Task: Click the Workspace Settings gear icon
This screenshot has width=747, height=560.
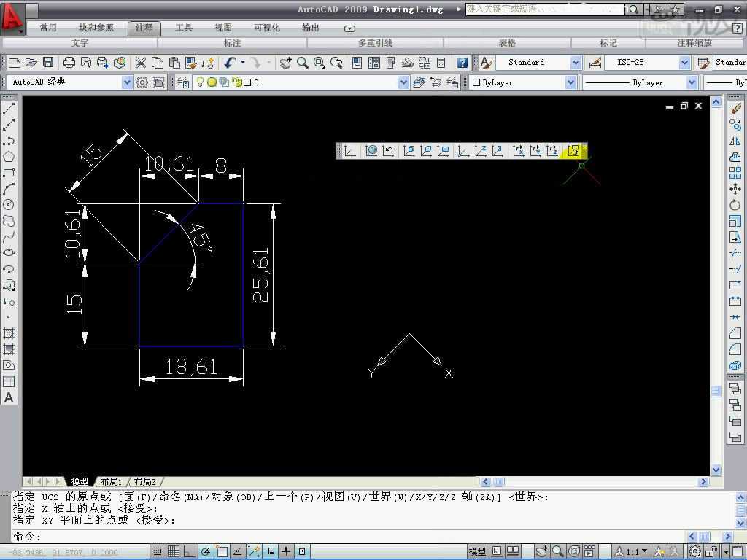Action: tap(142, 82)
